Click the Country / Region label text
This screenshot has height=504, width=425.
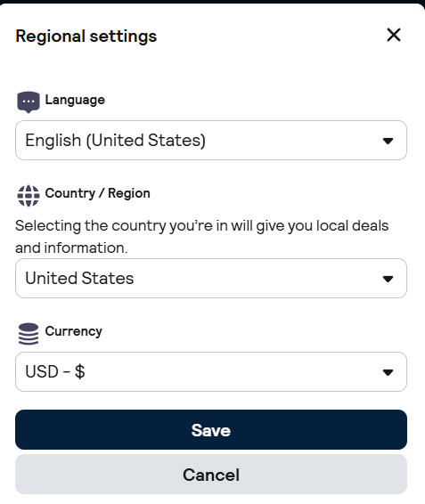tap(97, 193)
